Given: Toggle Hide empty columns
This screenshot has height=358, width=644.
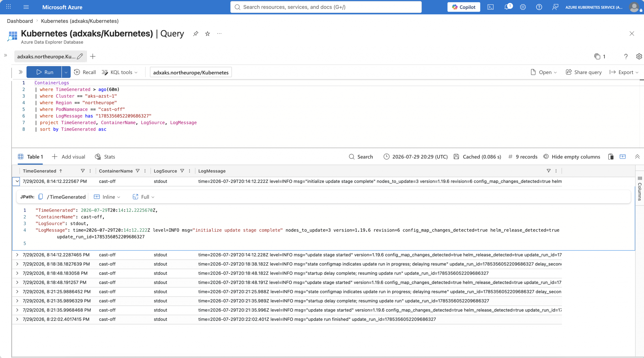Looking at the screenshot, I should coord(572,157).
